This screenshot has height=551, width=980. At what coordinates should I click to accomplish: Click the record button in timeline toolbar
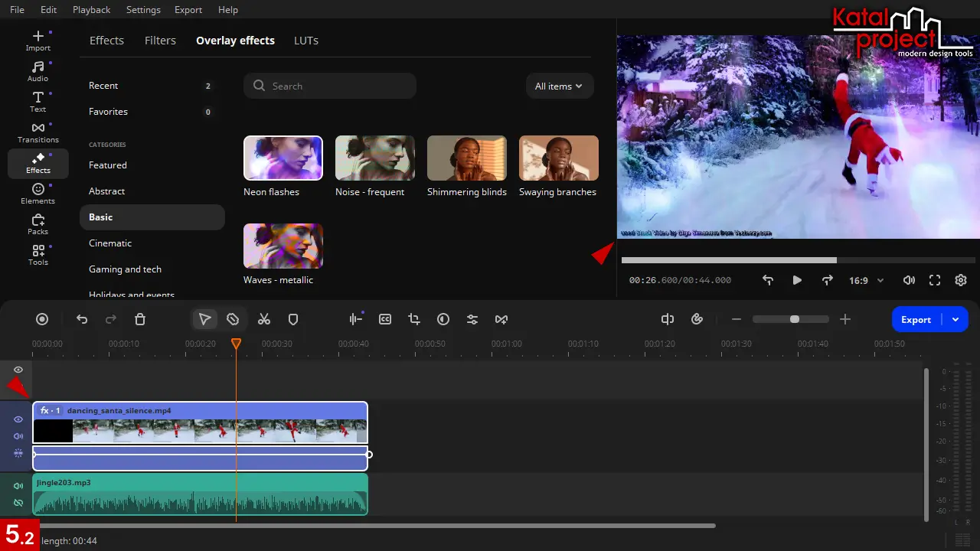click(43, 319)
